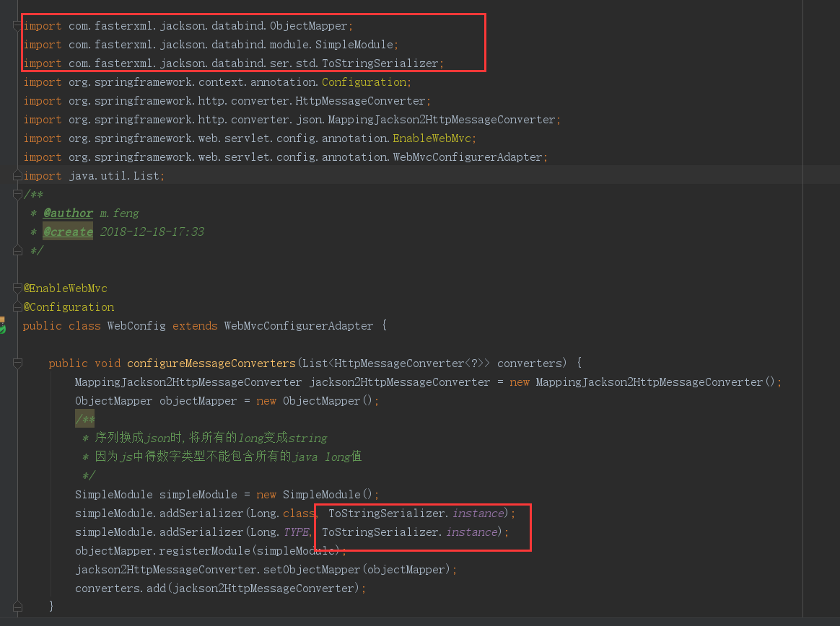Click MappingJackson2HttpMessageConverter in the import line
Image resolution: width=840 pixels, height=626 pixels.
point(442,120)
